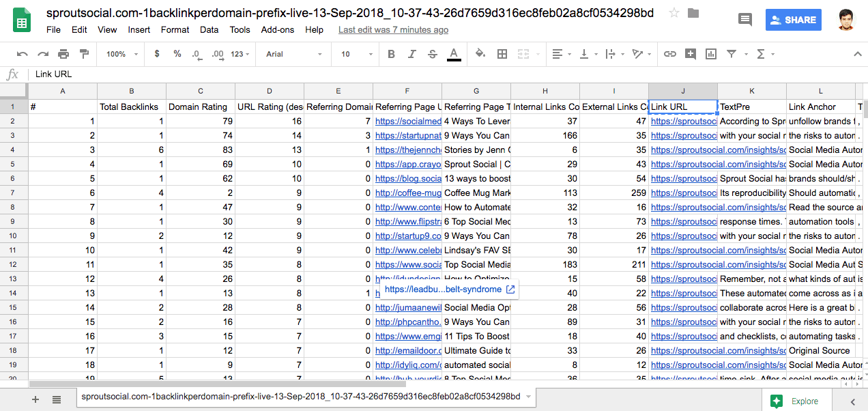Open the Add-ons menu
Image resolution: width=868 pixels, height=411 pixels.
[x=278, y=30]
